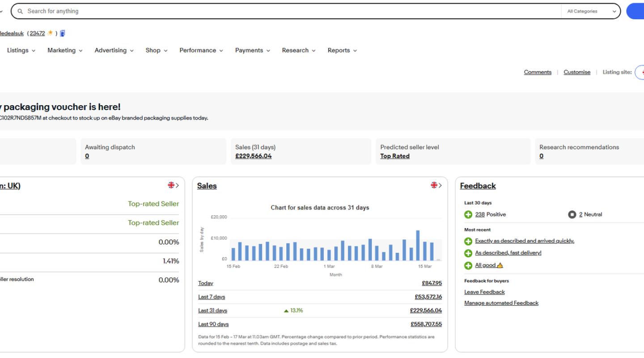Open the Payments menu

click(252, 51)
